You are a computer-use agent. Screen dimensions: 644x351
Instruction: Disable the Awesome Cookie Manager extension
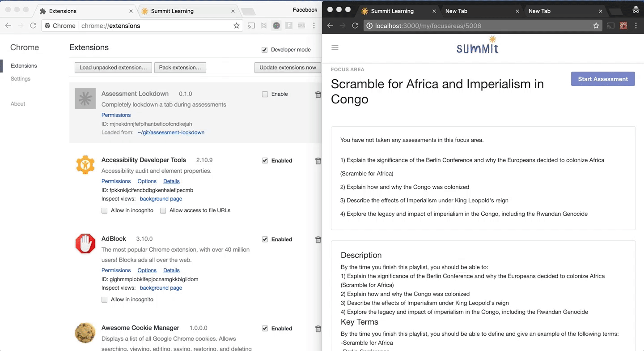coord(265,328)
